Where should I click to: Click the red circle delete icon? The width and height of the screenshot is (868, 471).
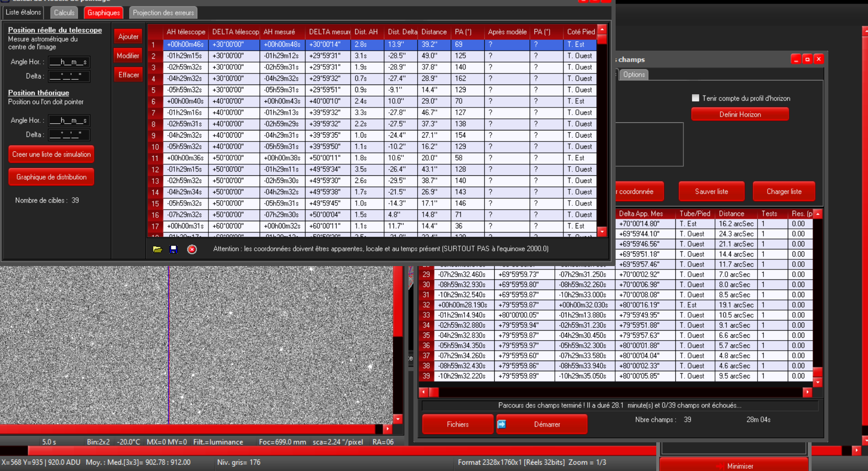[x=192, y=249]
